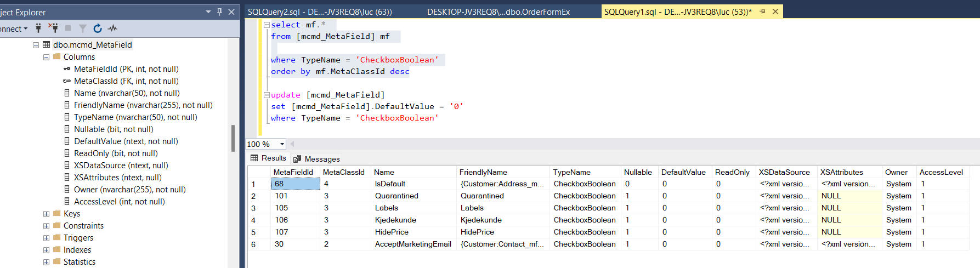The height and width of the screenshot is (268, 980).
Task: Click the stop square icon in Object Explorer
Action: click(68, 28)
